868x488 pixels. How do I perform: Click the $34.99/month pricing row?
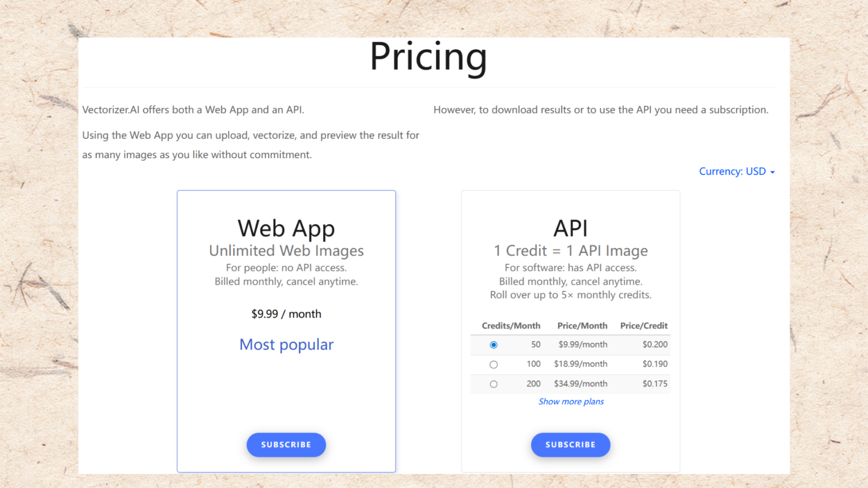click(x=580, y=384)
